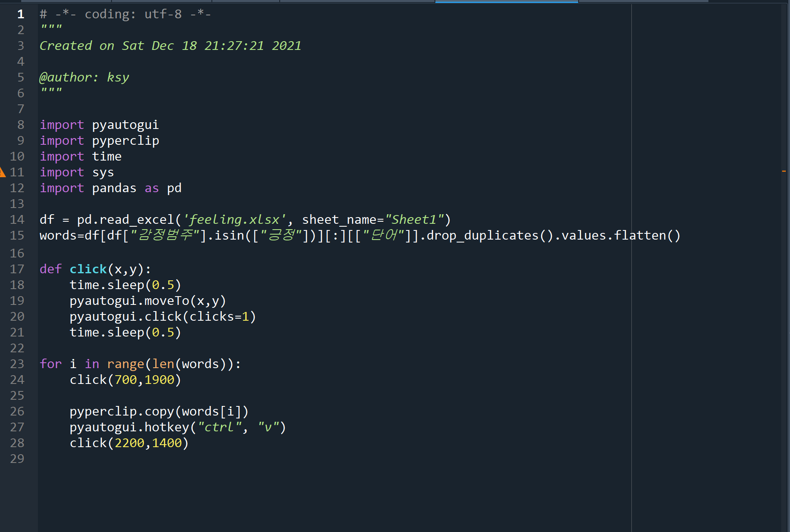This screenshot has height=532, width=790.
Task: Click the sheet_name="Sheet1" argument
Action: click(x=374, y=219)
